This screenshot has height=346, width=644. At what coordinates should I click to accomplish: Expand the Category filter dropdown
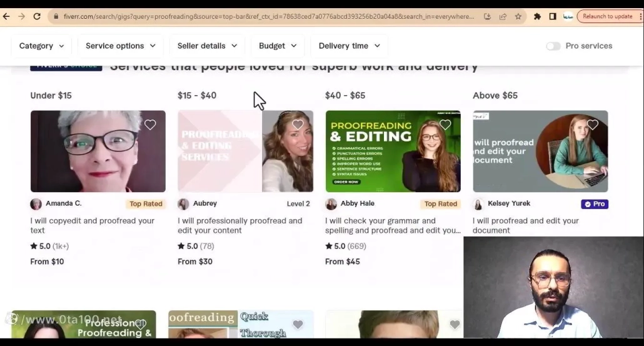click(x=41, y=46)
